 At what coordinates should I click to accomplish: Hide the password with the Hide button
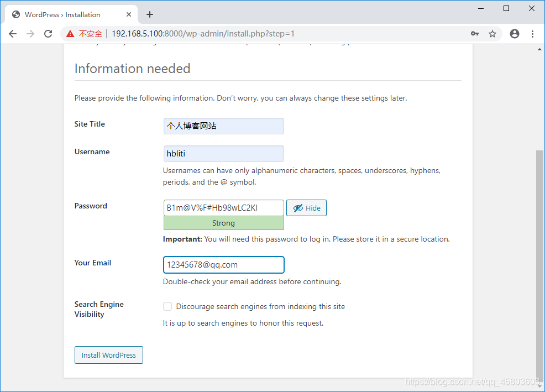(306, 208)
